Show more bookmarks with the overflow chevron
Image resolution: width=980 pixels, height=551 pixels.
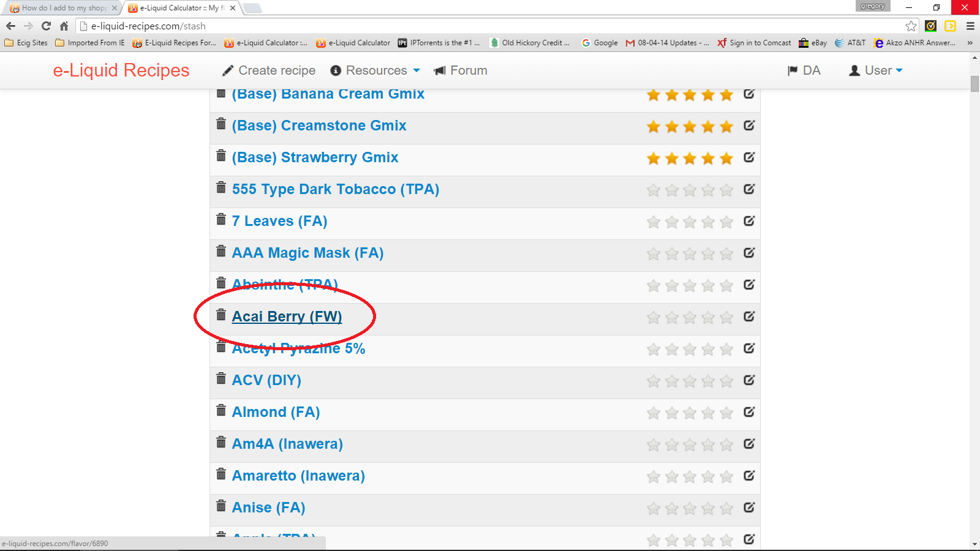tap(970, 43)
